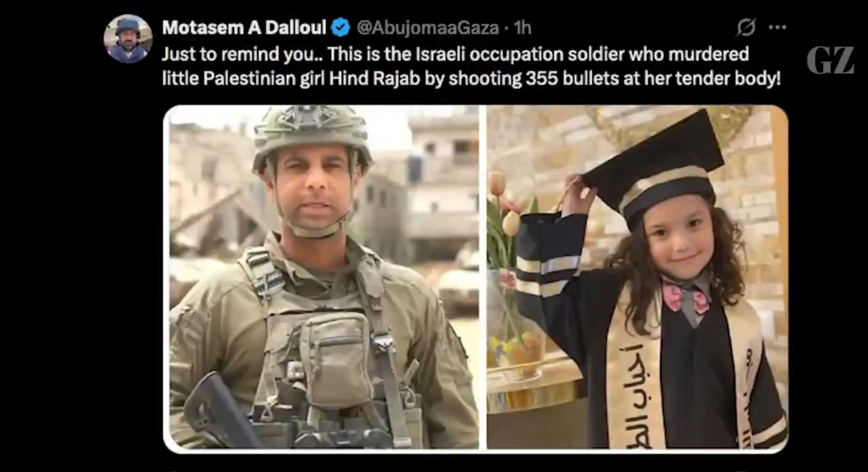Visit the @AbujomaaGaza handle link
The height and width of the screenshot is (472, 868).
(x=428, y=28)
